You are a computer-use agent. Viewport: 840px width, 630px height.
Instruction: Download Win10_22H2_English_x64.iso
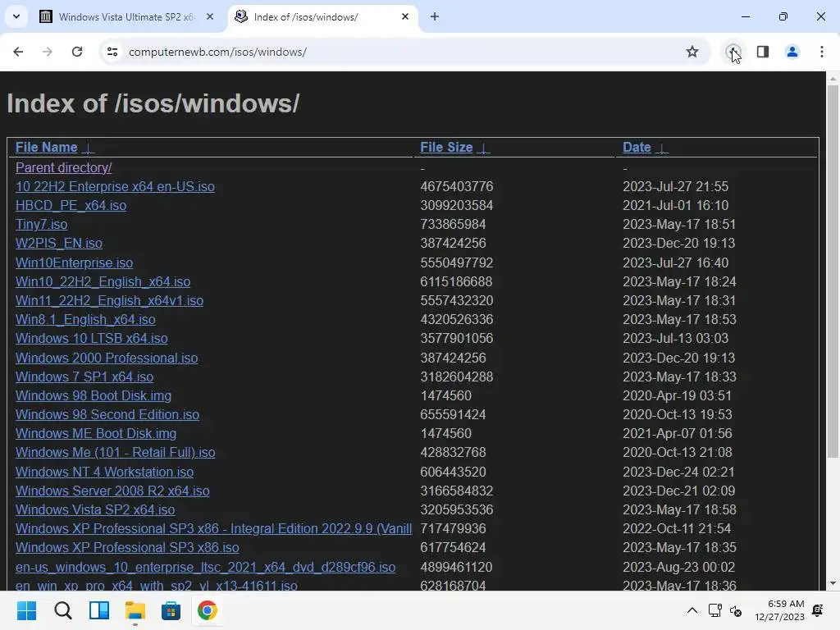[103, 282]
